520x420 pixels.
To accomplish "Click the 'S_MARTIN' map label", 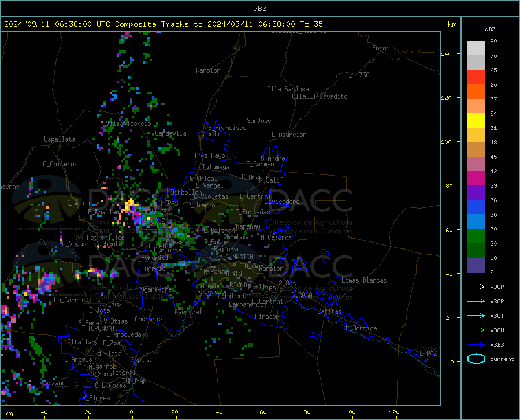I will (x=239, y=257).
